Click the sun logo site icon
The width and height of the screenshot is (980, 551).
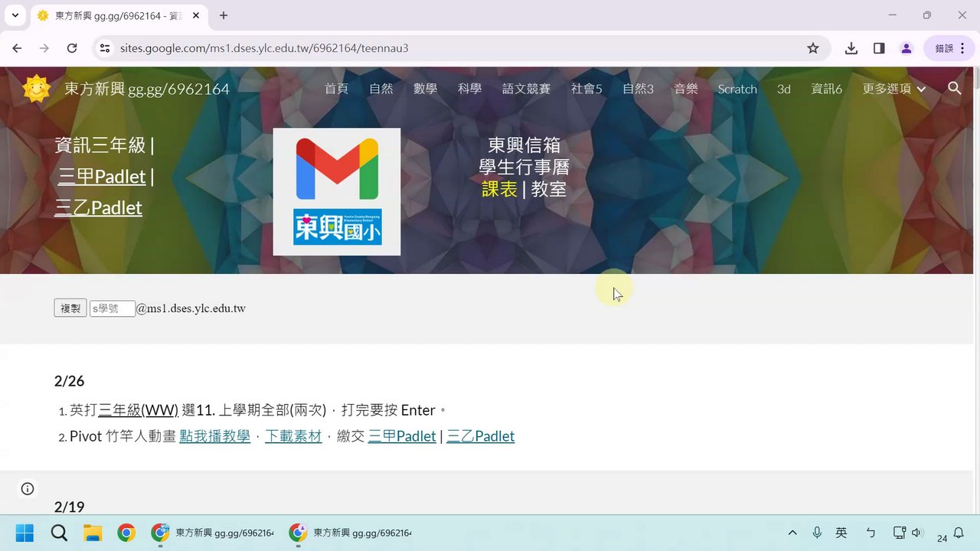(36, 89)
